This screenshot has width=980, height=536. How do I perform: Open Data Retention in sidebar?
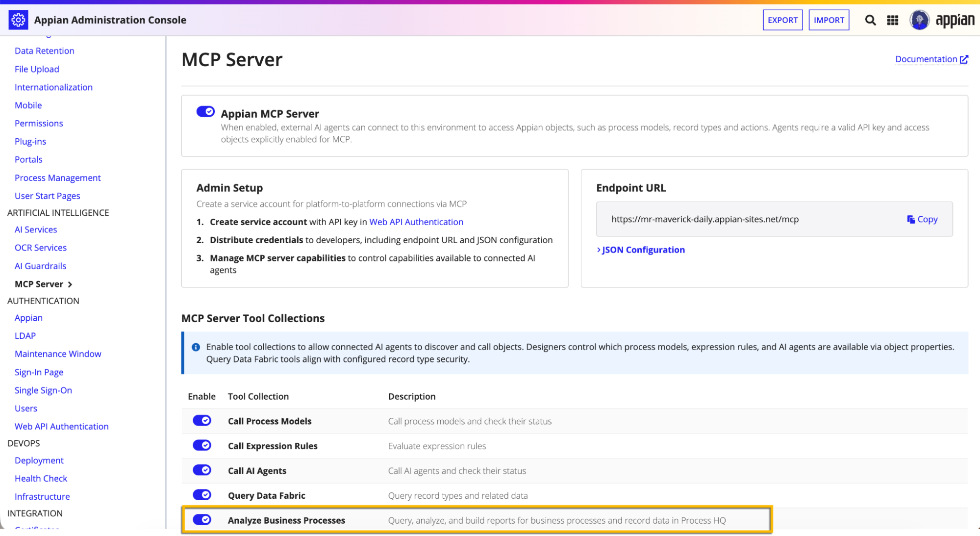(x=45, y=51)
